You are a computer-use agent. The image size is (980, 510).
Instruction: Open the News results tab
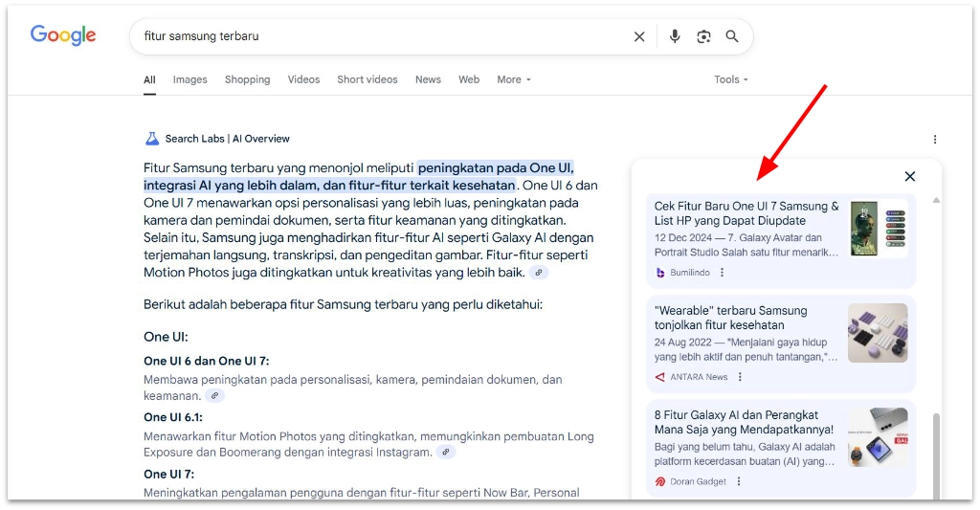[428, 79]
